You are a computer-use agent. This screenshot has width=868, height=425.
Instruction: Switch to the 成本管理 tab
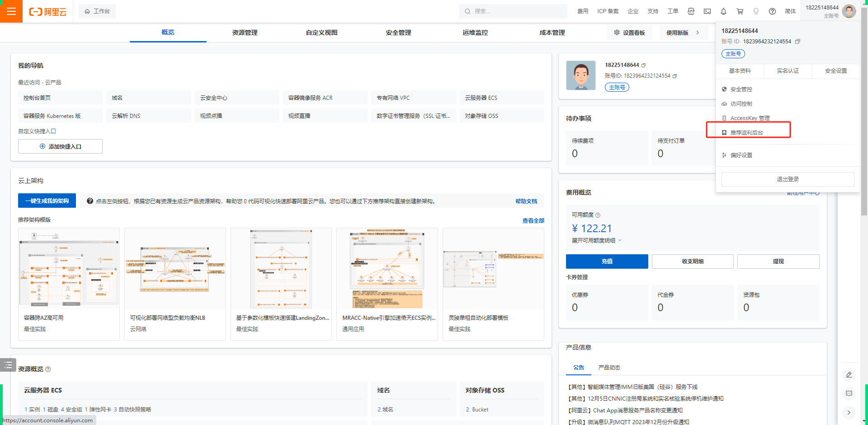pyautogui.click(x=552, y=33)
